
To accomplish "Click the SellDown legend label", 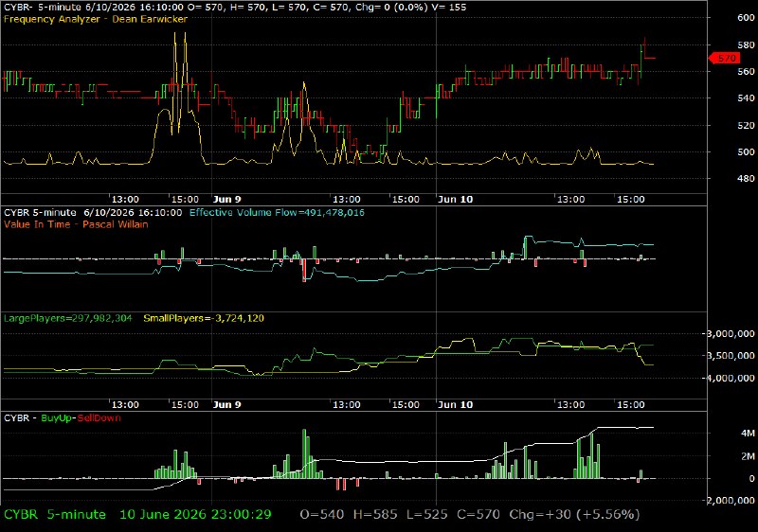I will click(x=99, y=418).
